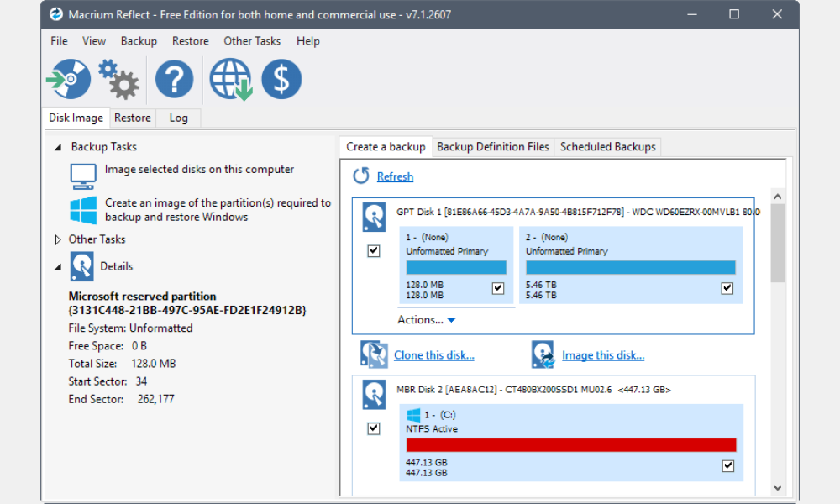840x504 pixels.
Task: Click the Windows flag icon on C: partition
Action: coord(413,415)
